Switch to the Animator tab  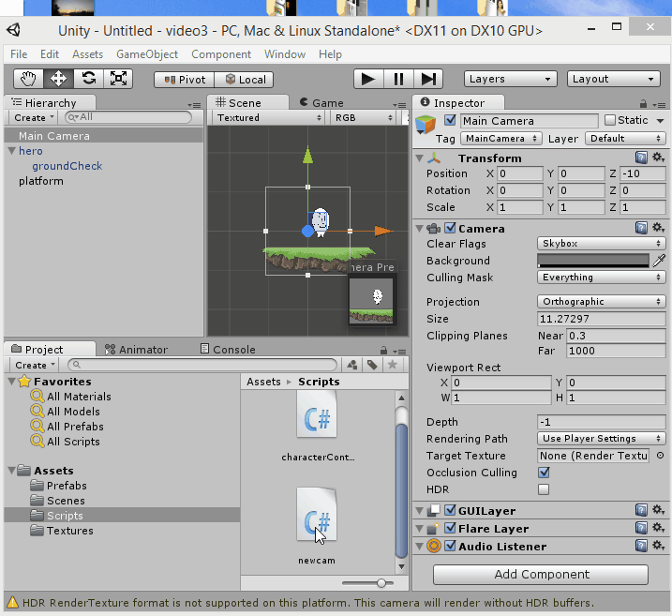pos(136,350)
